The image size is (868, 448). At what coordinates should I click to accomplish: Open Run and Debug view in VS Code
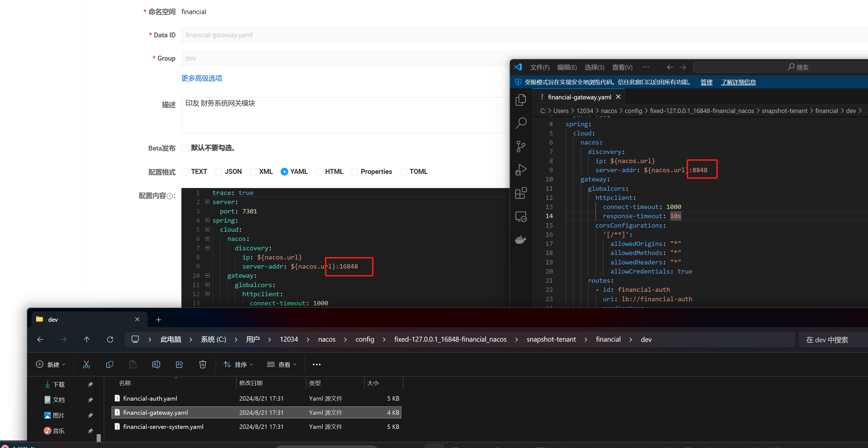(521, 169)
